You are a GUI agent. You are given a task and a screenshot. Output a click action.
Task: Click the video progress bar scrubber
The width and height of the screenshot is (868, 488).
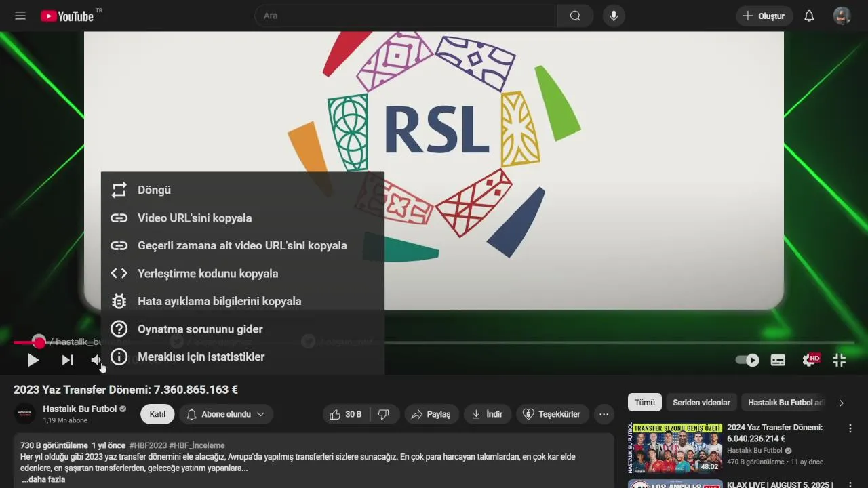click(39, 342)
